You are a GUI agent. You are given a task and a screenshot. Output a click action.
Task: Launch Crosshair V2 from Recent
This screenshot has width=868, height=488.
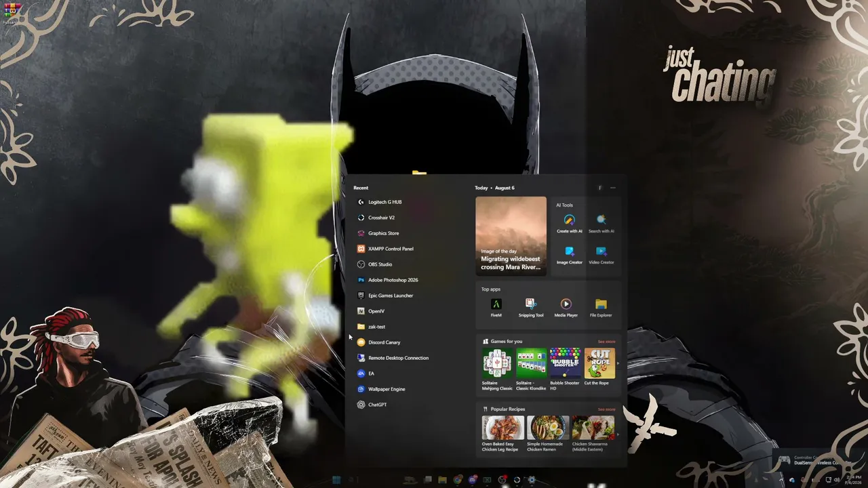376,218
